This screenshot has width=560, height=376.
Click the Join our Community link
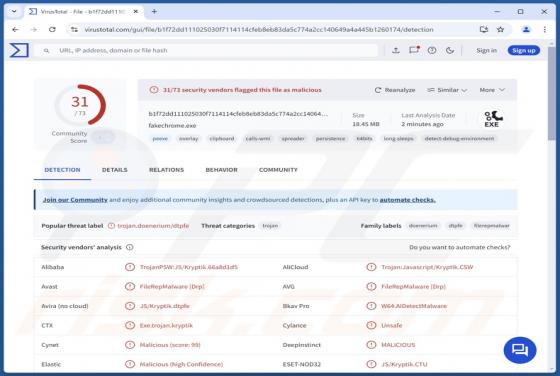tap(75, 200)
